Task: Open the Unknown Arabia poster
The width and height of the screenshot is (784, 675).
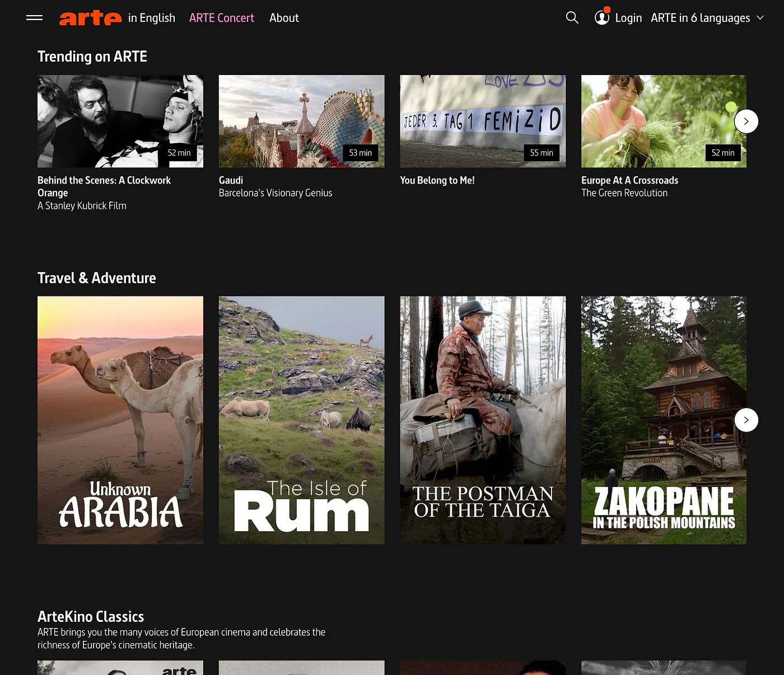Action: click(120, 420)
